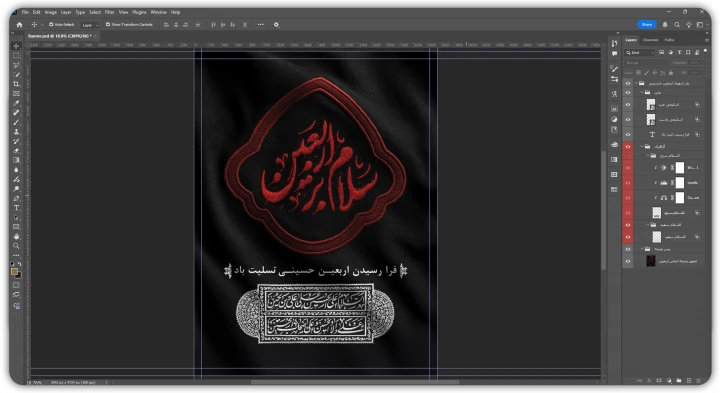Select the Frame tool

(x=17, y=94)
